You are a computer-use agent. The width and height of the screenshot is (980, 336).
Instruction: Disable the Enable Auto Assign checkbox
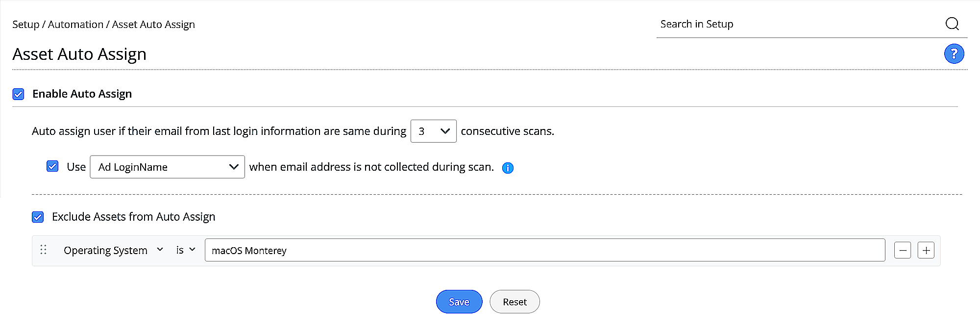click(x=18, y=94)
